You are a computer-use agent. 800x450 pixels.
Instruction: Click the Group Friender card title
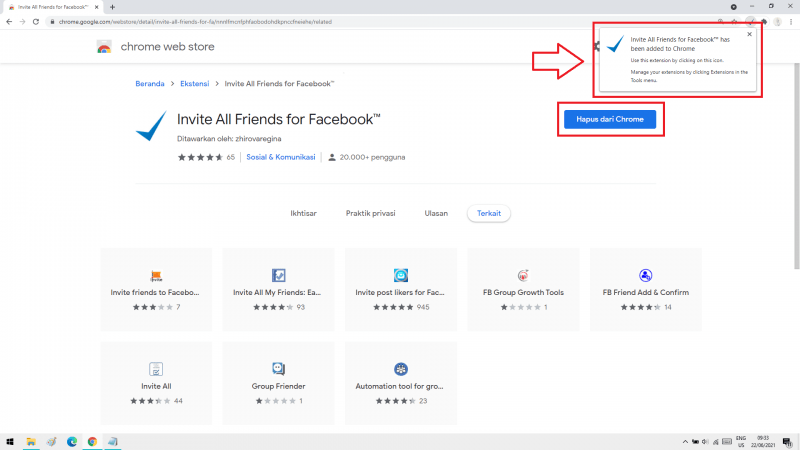tap(279, 386)
